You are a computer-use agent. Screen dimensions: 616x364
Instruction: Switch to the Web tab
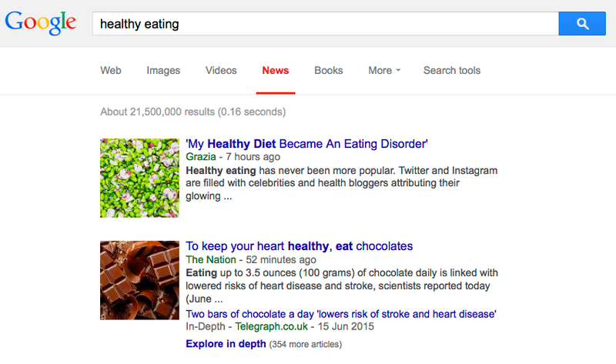pyautogui.click(x=111, y=70)
